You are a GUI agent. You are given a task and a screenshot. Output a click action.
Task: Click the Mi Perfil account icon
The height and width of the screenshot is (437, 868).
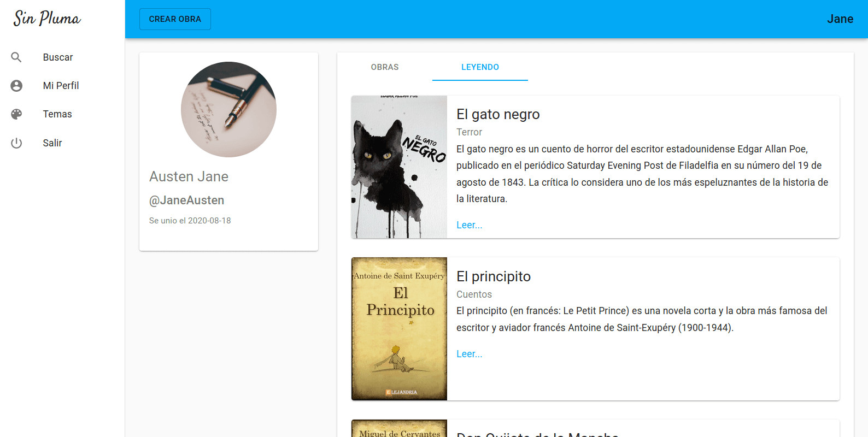click(x=16, y=86)
